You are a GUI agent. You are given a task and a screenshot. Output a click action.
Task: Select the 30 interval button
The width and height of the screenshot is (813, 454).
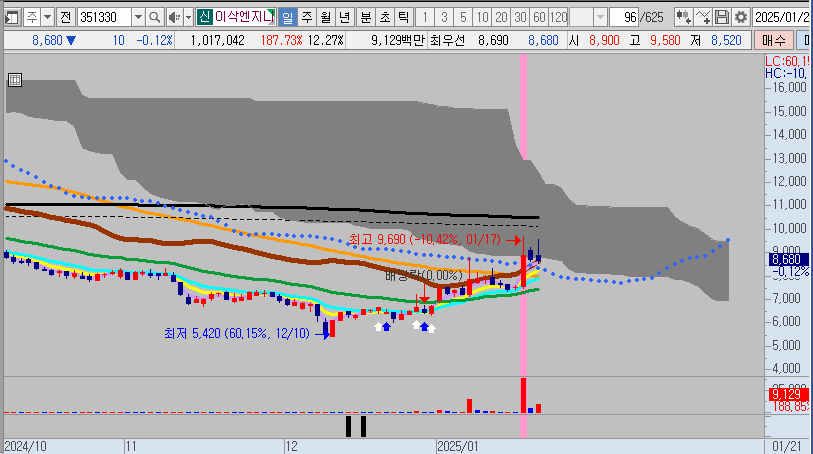(521, 17)
